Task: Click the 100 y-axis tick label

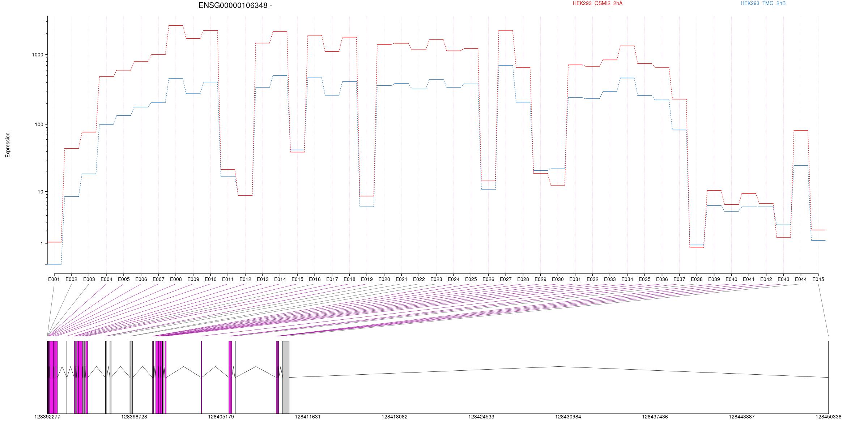Action: (39, 124)
